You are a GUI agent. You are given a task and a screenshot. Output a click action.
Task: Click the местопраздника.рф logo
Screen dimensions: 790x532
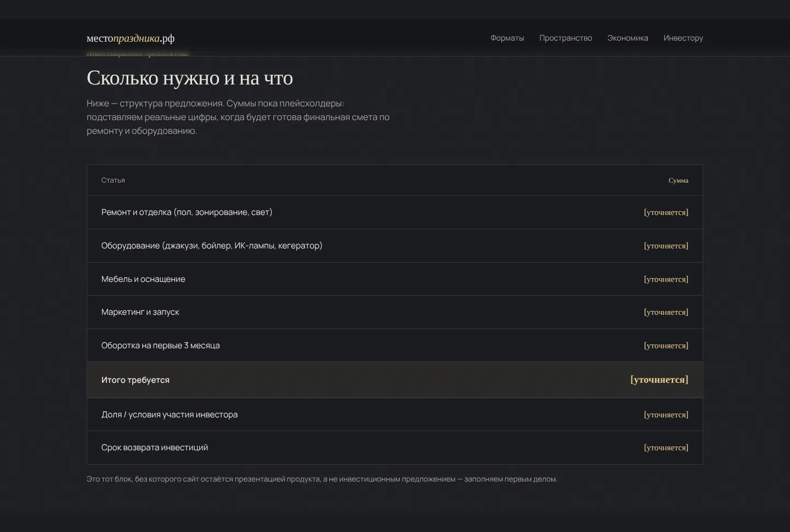131,38
